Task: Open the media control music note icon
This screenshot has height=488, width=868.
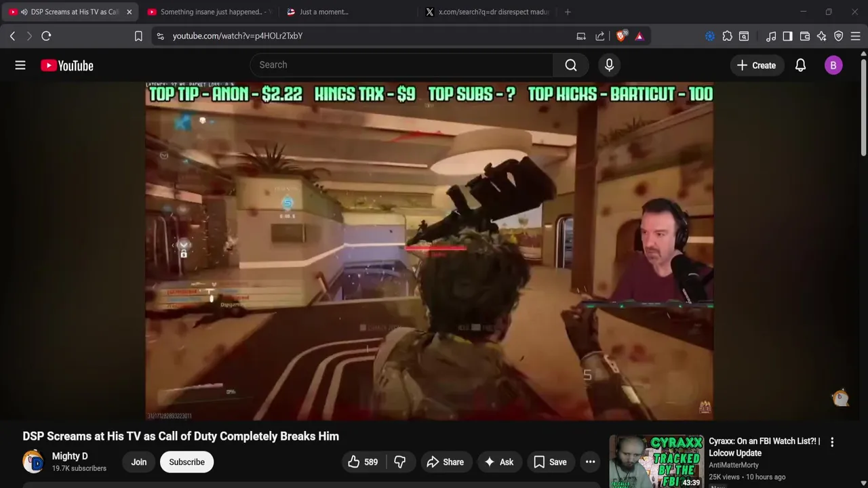Action: click(x=771, y=36)
